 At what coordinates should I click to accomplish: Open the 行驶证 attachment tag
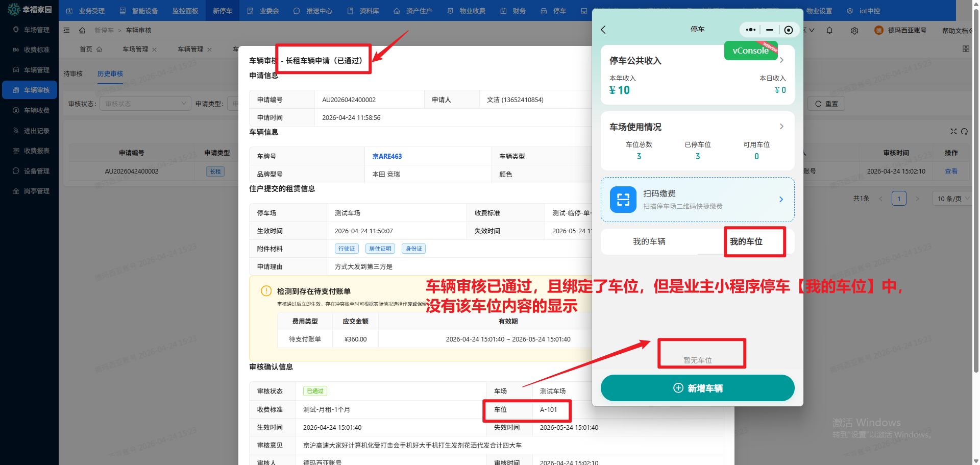(347, 249)
